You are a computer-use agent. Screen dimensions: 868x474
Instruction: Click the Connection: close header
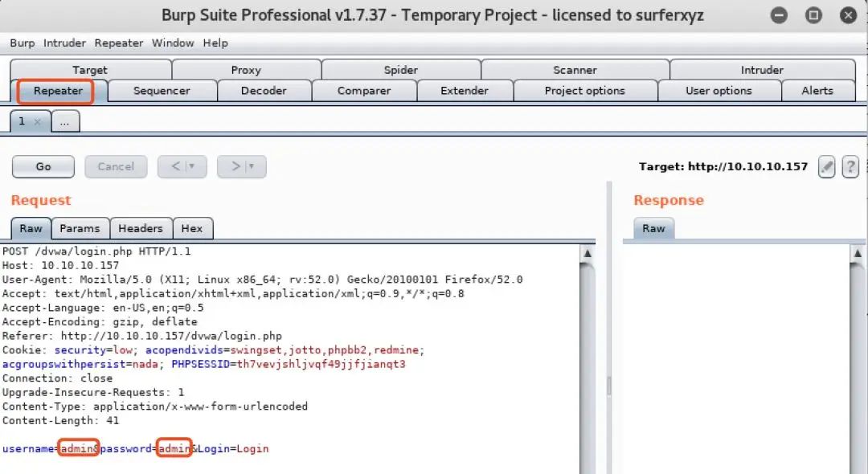tap(58, 378)
